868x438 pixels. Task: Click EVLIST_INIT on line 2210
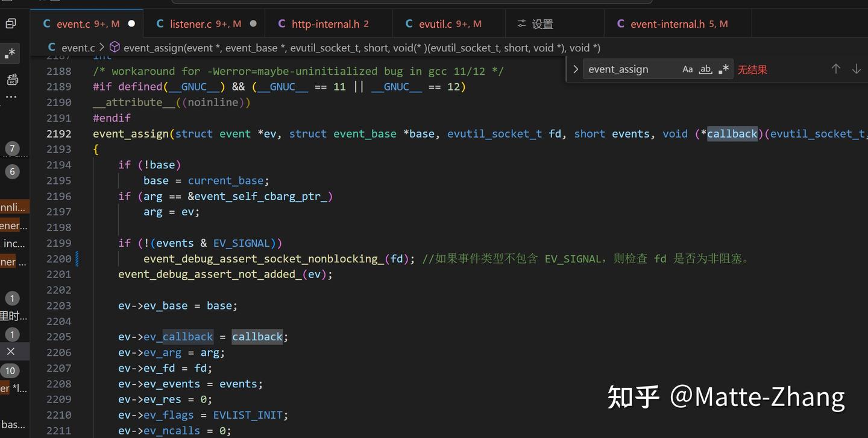coord(248,415)
